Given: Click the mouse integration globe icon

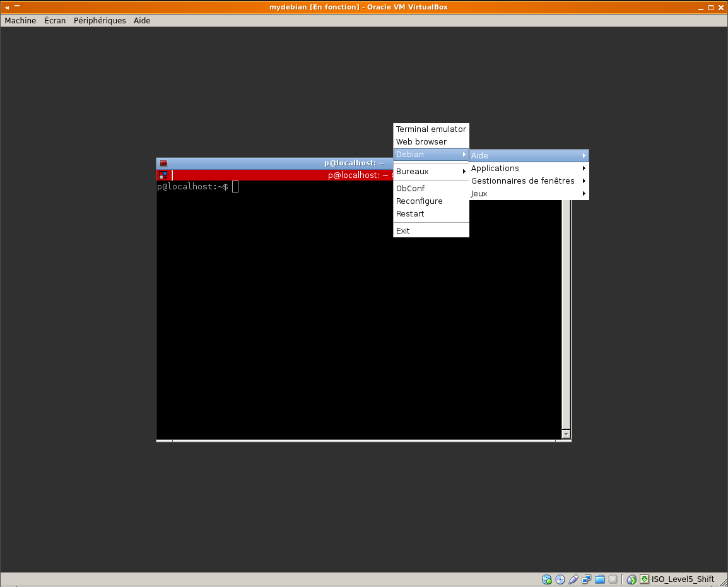Looking at the screenshot, I should point(631,579).
